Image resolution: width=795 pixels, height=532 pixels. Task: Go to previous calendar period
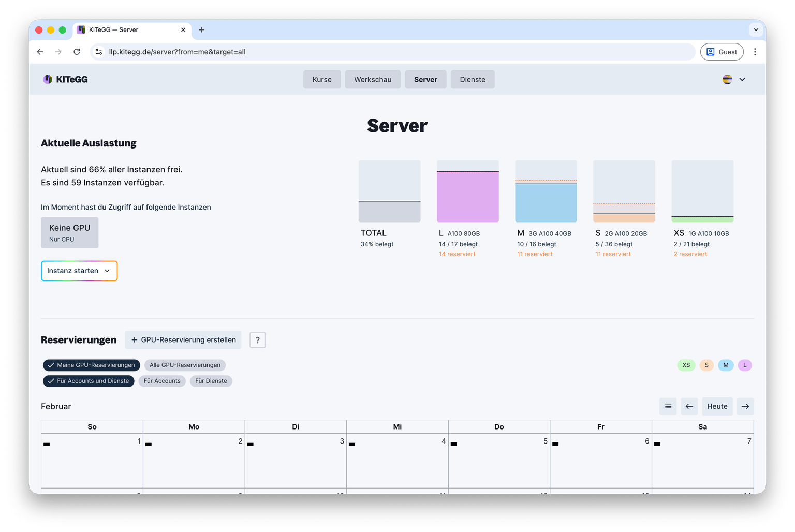pos(689,406)
